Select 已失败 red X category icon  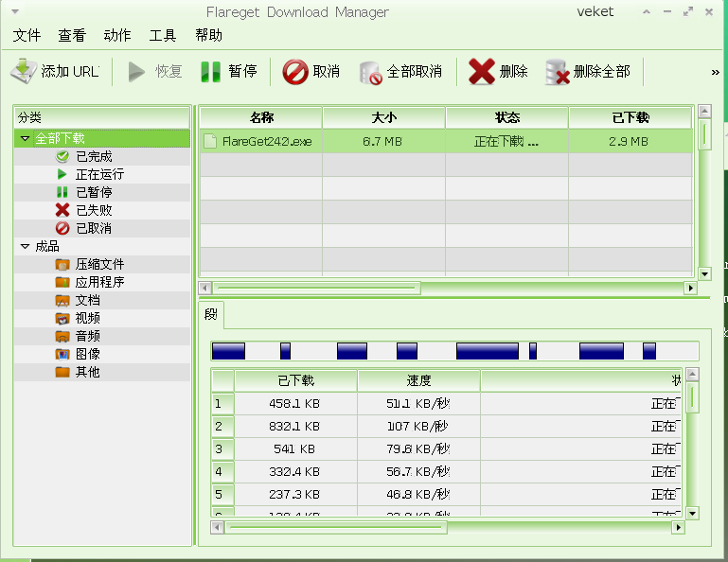point(62,210)
